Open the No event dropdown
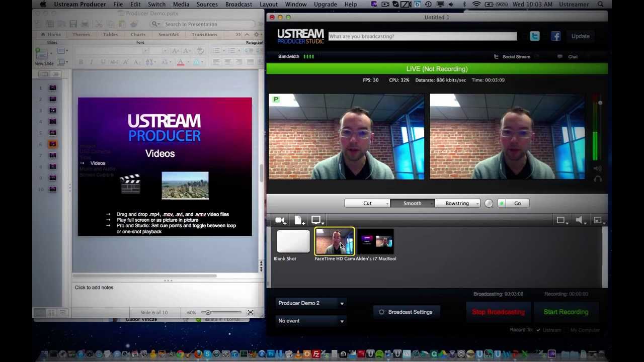Image resolution: width=644 pixels, height=362 pixels. (x=311, y=321)
